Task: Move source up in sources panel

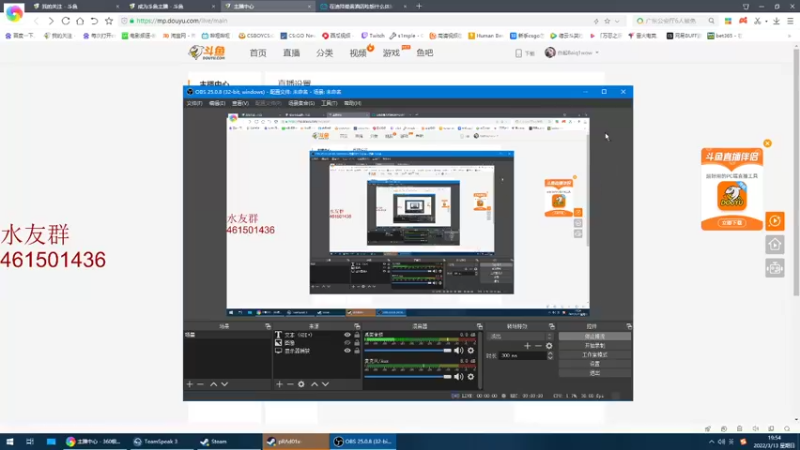Action: click(x=314, y=384)
